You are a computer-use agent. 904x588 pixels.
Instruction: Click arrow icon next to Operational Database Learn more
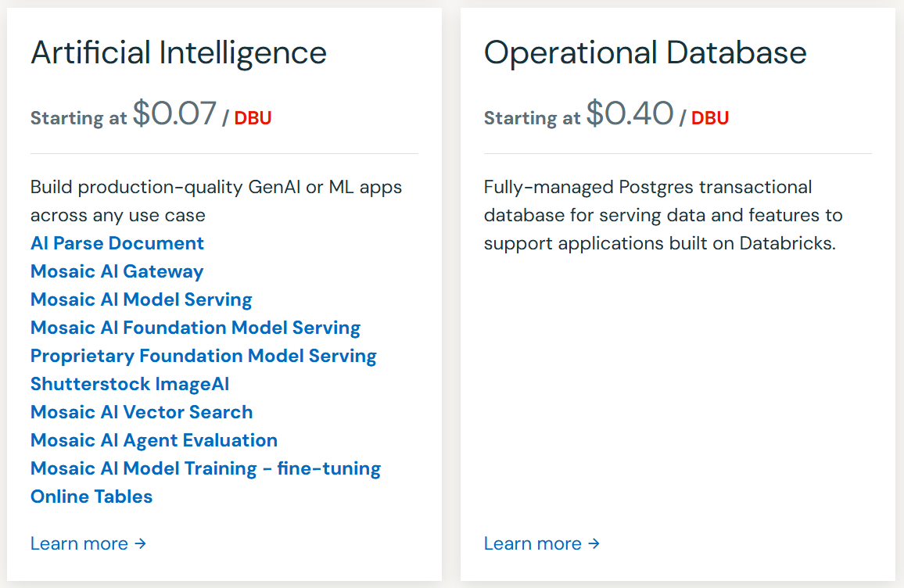tap(595, 543)
